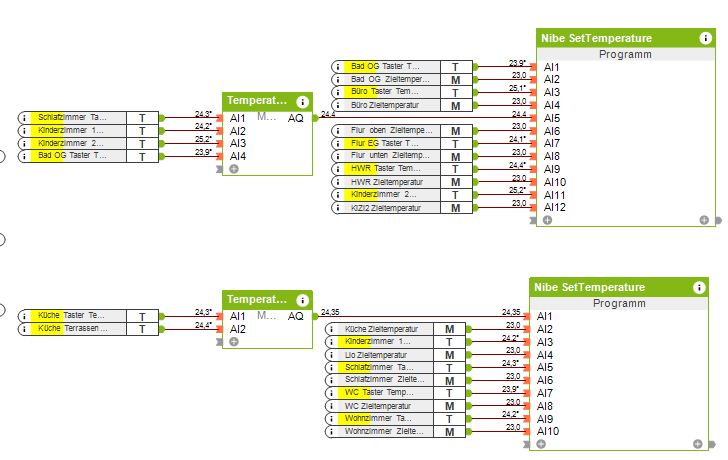Click the 24,35 value at Temperat... AQ output
This screenshot has width=728, height=460.
pyautogui.click(x=330, y=312)
